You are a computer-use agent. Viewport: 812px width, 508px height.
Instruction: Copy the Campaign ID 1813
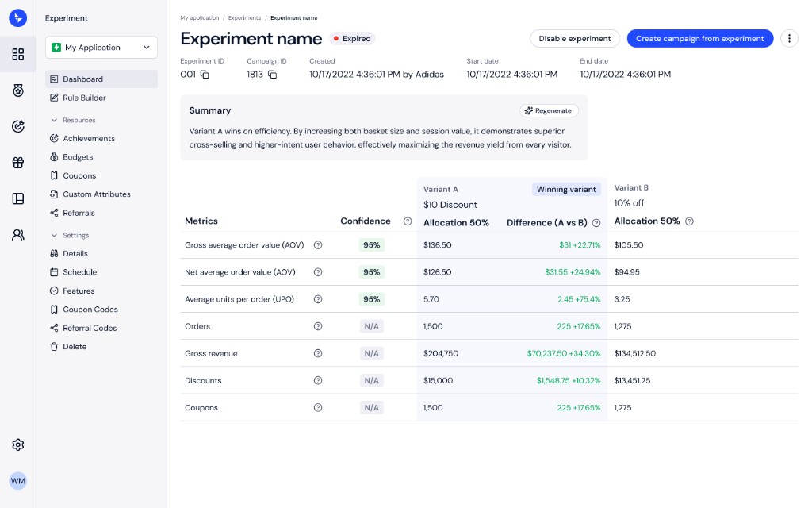coord(272,75)
